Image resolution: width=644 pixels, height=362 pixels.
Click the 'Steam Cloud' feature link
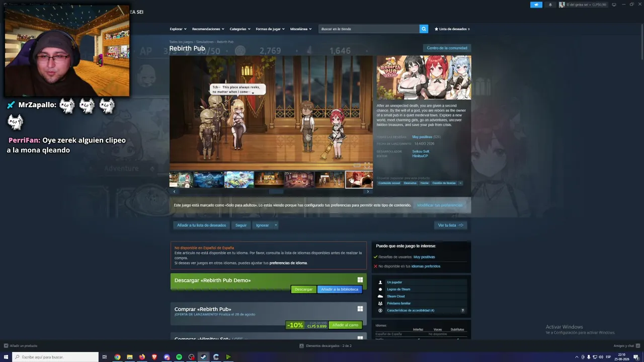tap(396, 296)
